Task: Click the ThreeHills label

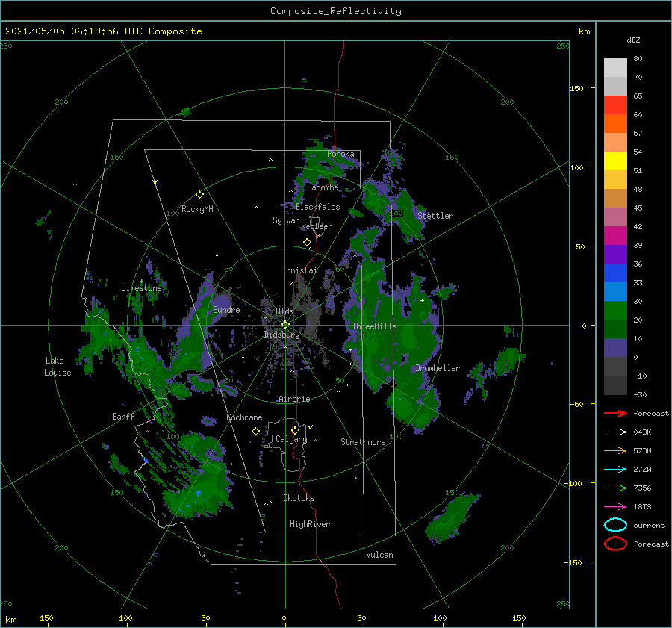Action: [x=374, y=326]
